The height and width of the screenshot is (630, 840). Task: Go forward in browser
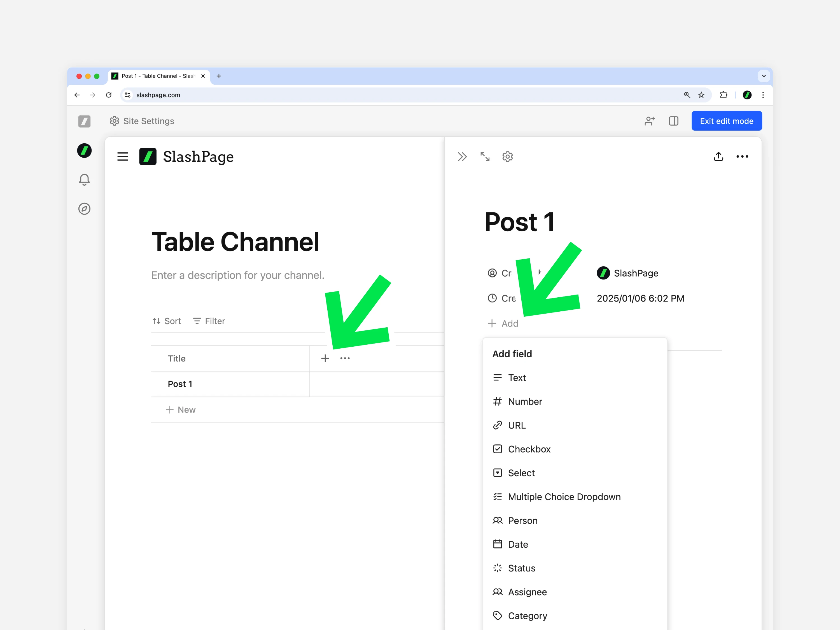[x=93, y=95]
